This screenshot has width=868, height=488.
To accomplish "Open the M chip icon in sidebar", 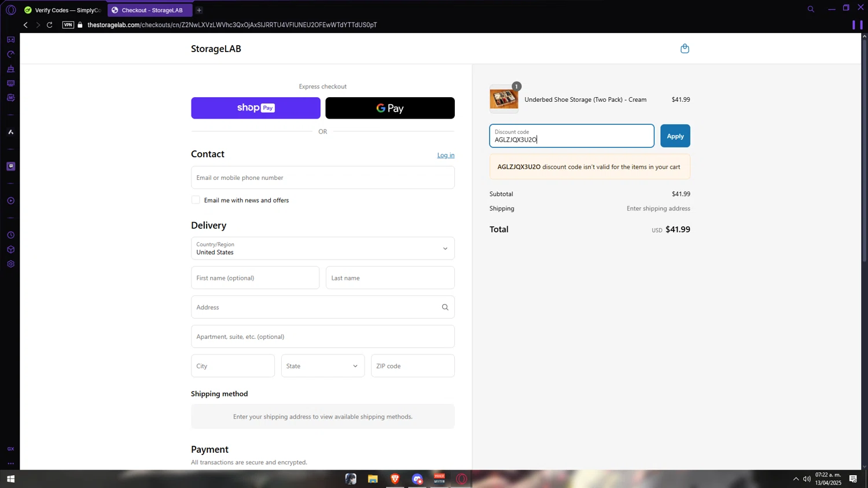I will click(x=10, y=98).
